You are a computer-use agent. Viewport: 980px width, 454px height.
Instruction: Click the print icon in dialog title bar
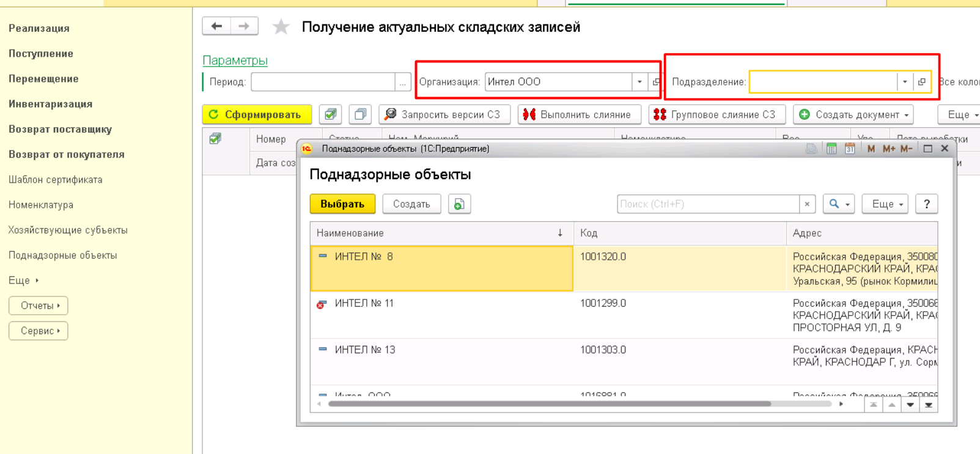coord(811,148)
